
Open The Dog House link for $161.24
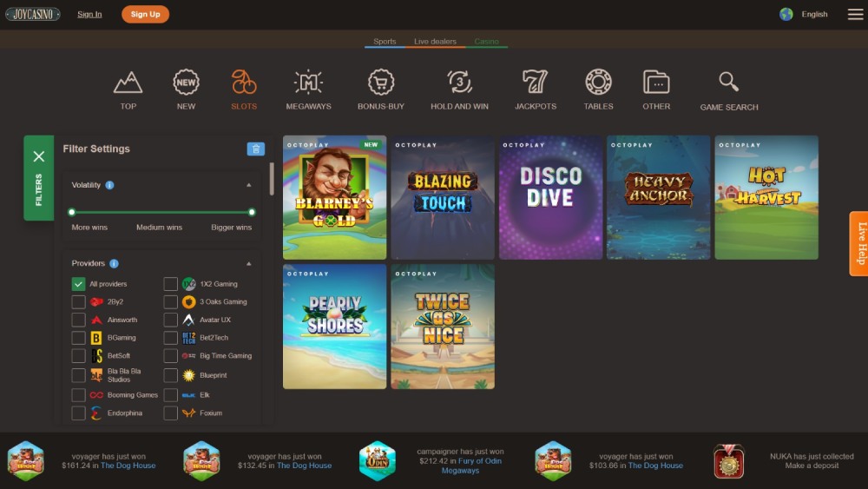[x=128, y=466]
